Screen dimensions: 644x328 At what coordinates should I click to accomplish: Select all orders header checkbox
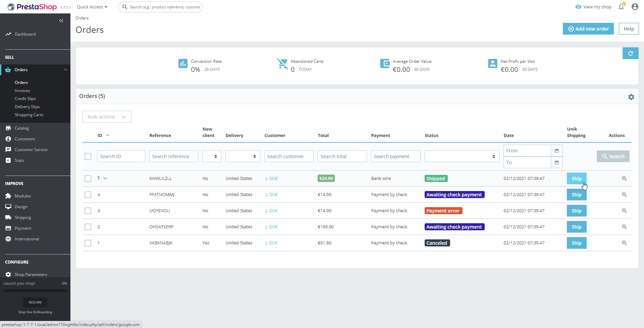88,156
